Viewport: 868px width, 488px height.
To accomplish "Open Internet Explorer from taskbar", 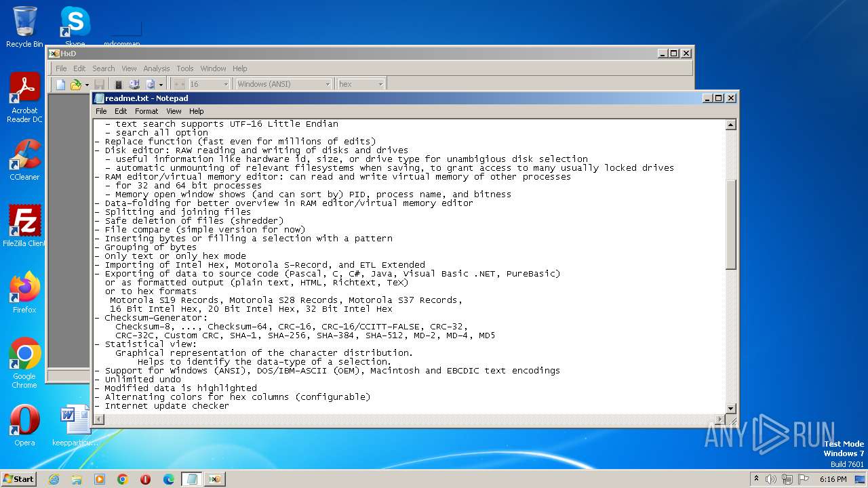I will click(54, 479).
